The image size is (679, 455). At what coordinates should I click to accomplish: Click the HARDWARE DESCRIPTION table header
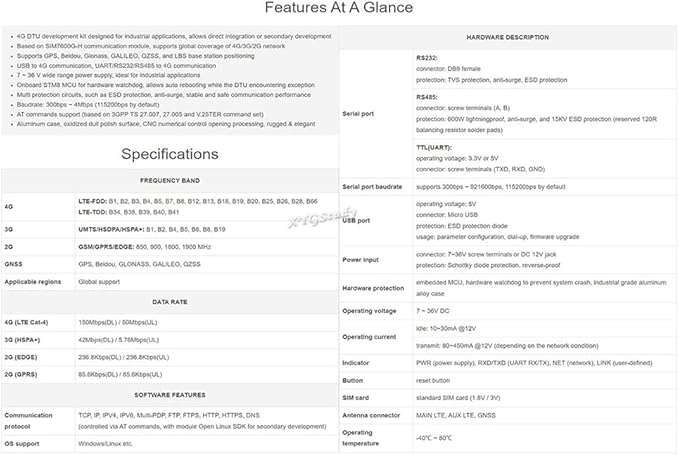pyautogui.click(x=508, y=37)
